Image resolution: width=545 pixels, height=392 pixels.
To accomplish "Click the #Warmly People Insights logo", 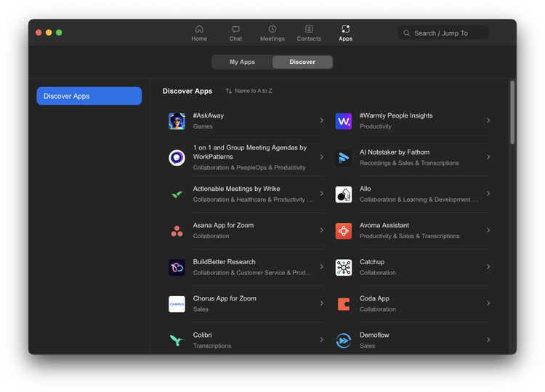I will [344, 121].
